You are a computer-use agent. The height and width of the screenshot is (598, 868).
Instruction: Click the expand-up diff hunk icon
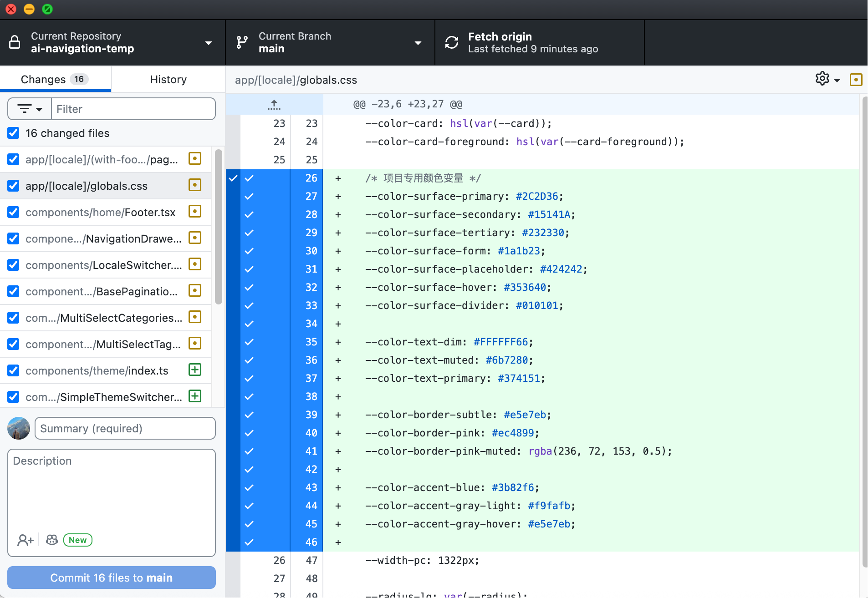click(x=274, y=105)
